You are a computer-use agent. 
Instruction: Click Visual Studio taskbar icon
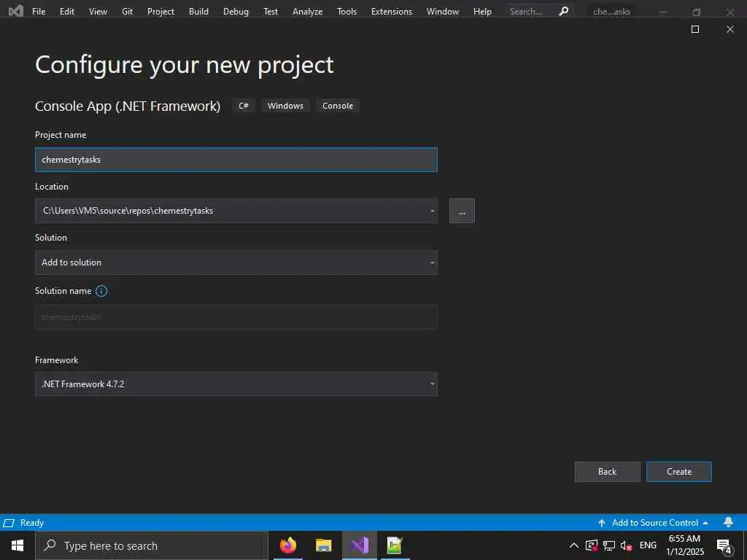point(360,545)
